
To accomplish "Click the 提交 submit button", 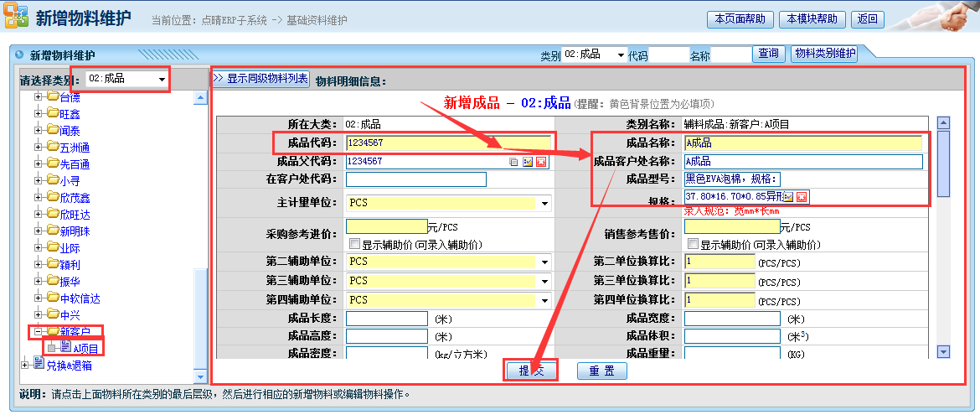I will click(x=529, y=371).
